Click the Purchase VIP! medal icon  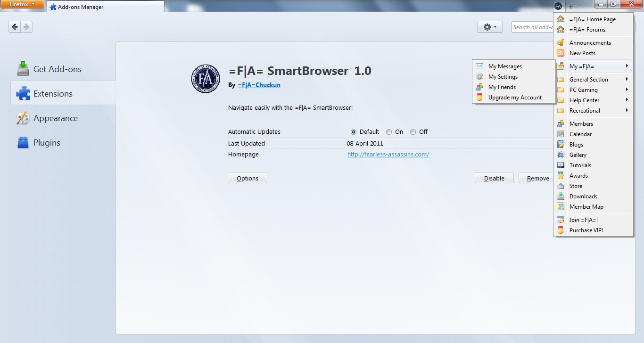(561, 230)
